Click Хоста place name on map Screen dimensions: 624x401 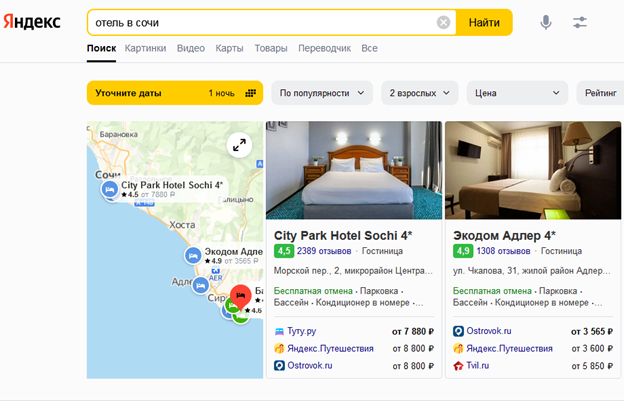coord(182,225)
